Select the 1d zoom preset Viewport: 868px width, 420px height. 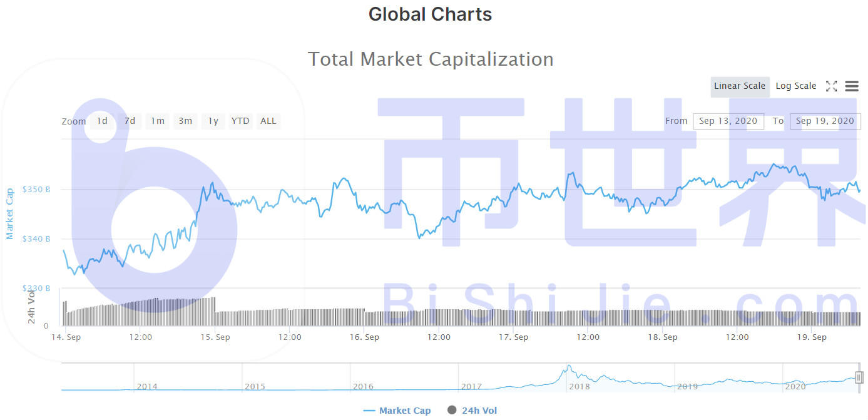click(102, 121)
